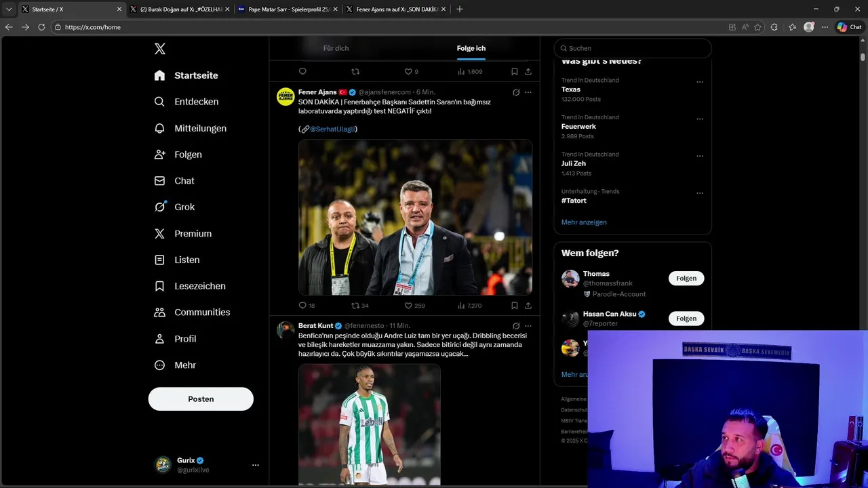868x488 pixels.
Task: Open Communities in the sidebar
Action: [x=193, y=312]
